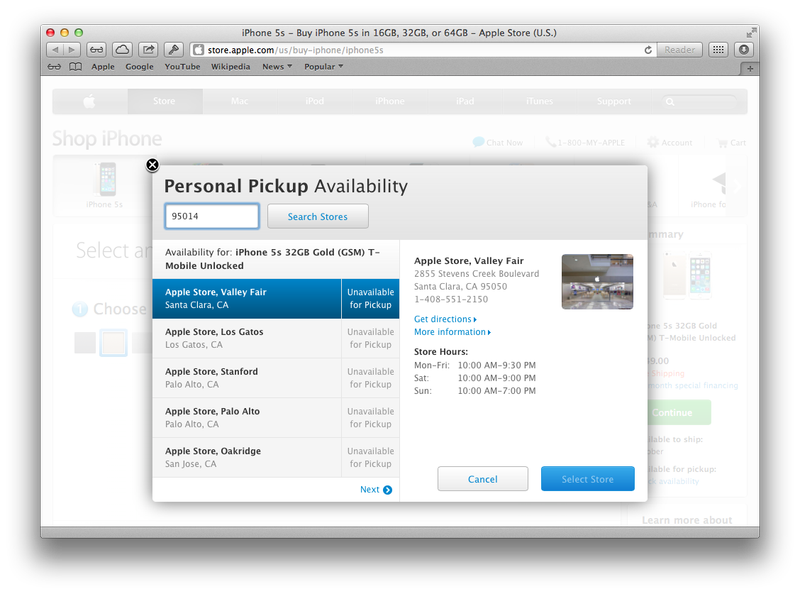The image size is (800, 594).
Task: Open Get directions link
Action: tap(445, 319)
